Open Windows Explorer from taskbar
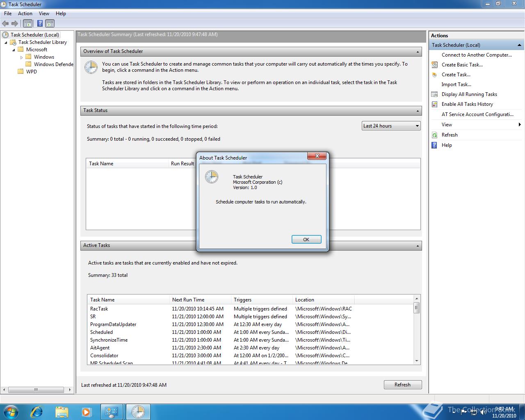This screenshot has height=420, width=525. pyautogui.click(x=62, y=411)
